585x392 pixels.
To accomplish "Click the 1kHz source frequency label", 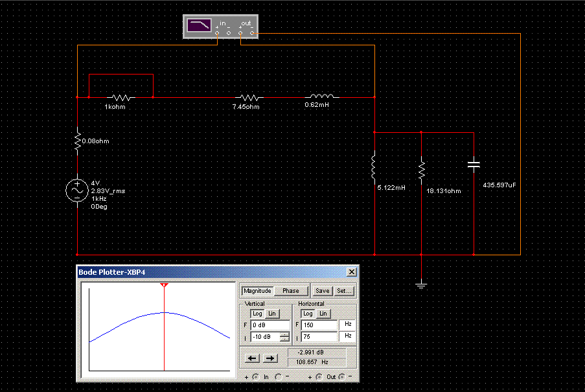I will tap(99, 199).
